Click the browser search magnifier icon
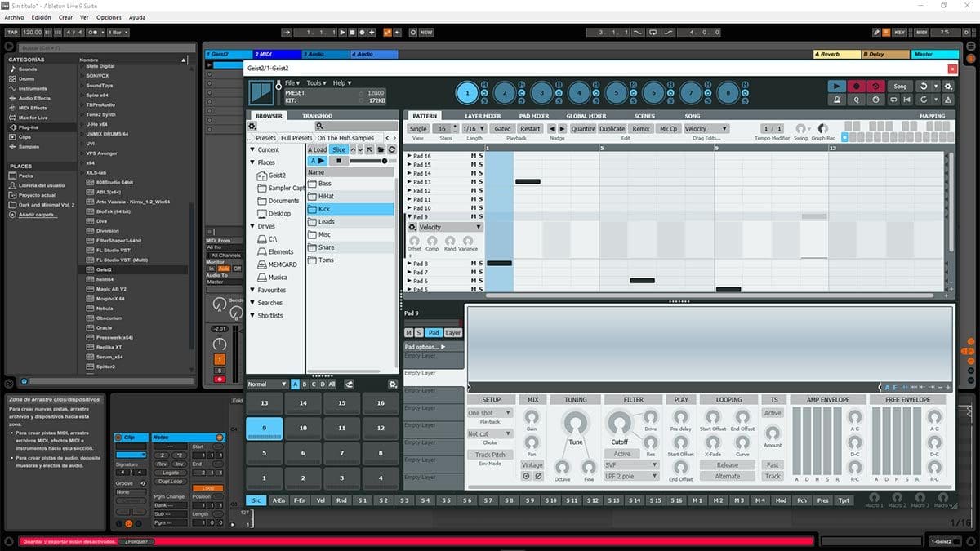 click(320, 127)
